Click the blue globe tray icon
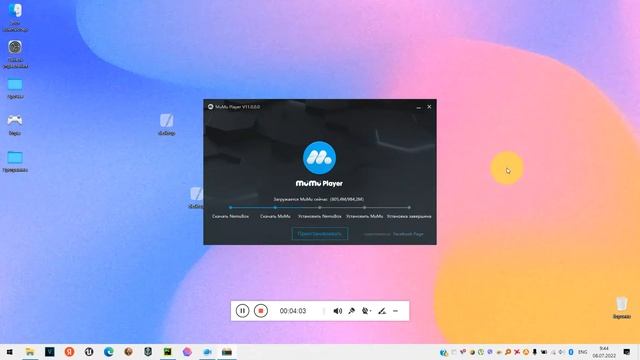640x360 pixels. [x=443, y=352]
